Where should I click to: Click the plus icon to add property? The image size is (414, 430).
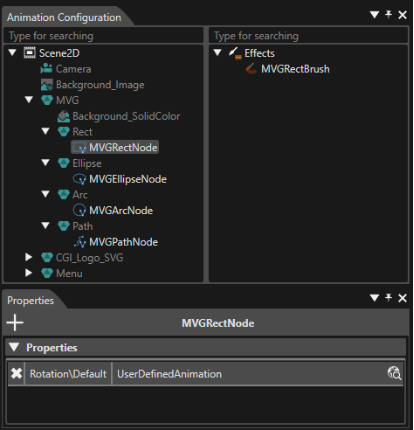[15, 323]
